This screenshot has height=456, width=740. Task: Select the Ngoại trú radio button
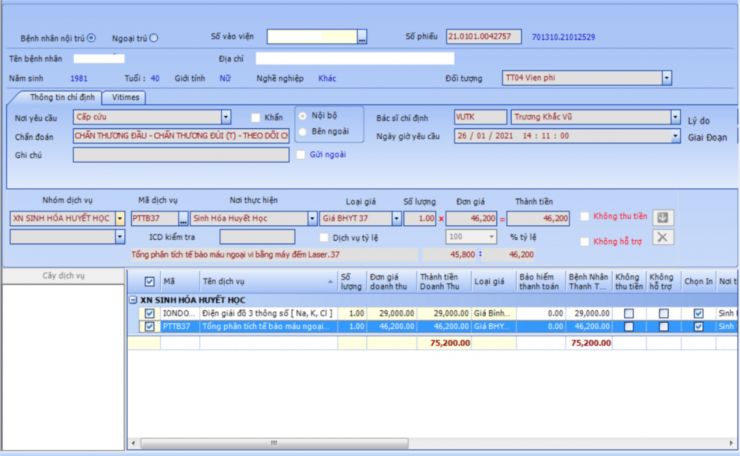tap(153, 38)
